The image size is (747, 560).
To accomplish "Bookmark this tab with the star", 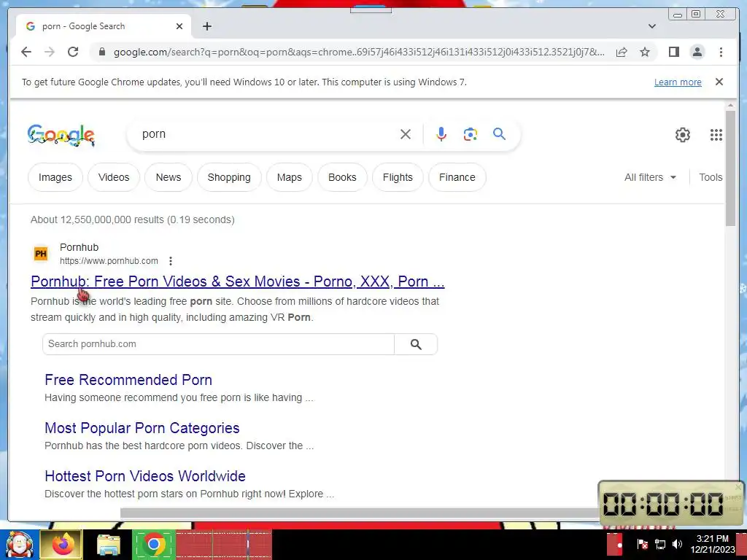I will click(x=645, y=52).
